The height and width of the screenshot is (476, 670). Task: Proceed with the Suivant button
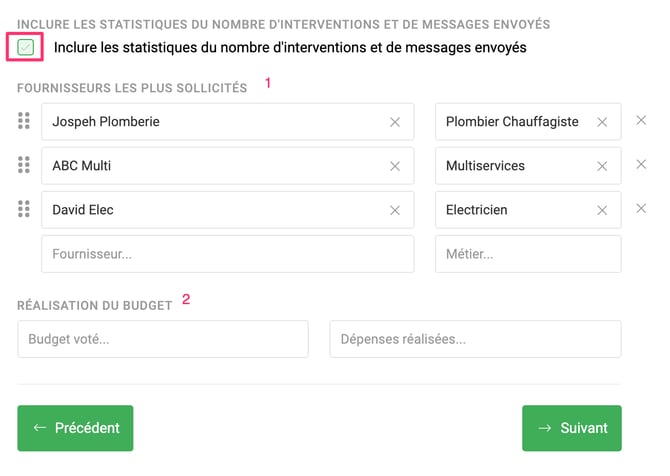tap(571, 428)
